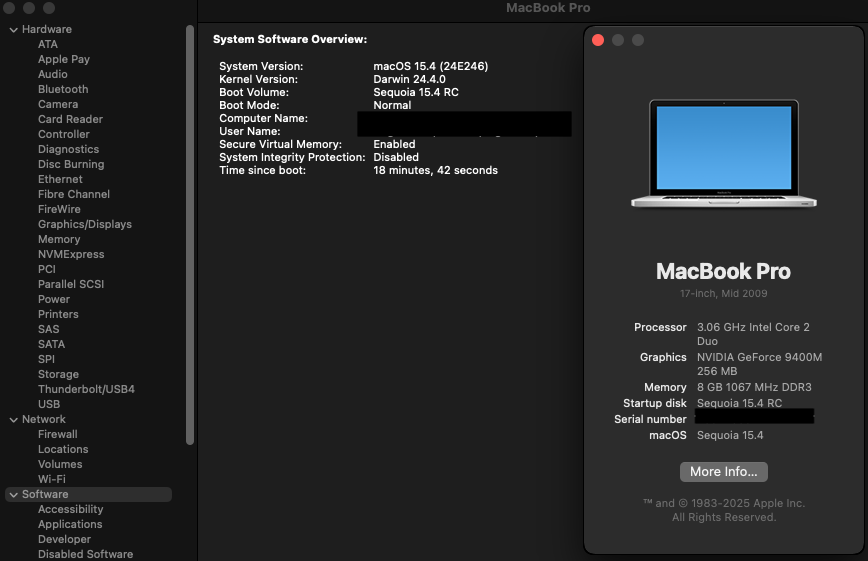
Task: Click the 3.06 GHz Intel Core 2 Duo text
Action: pos(753,334)
